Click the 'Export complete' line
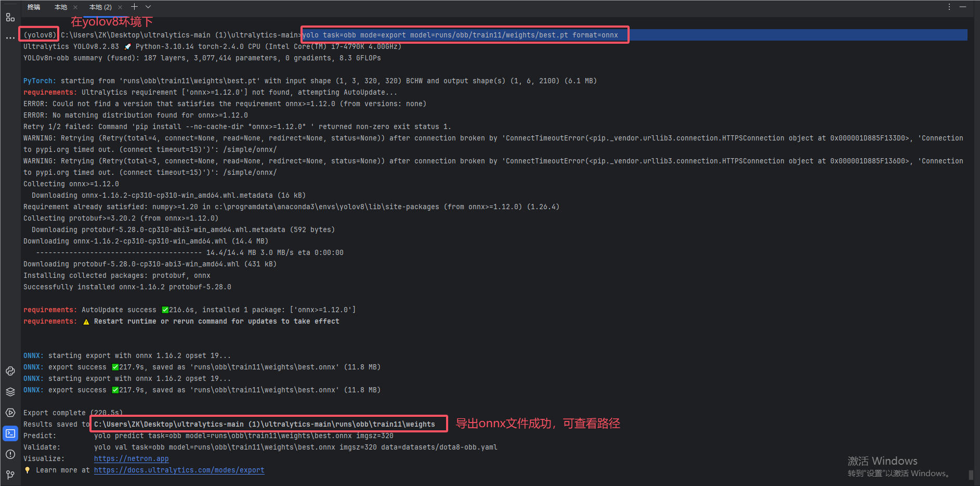Image resolution: width=980 pixels, height=486 pixels. (73, 413)
